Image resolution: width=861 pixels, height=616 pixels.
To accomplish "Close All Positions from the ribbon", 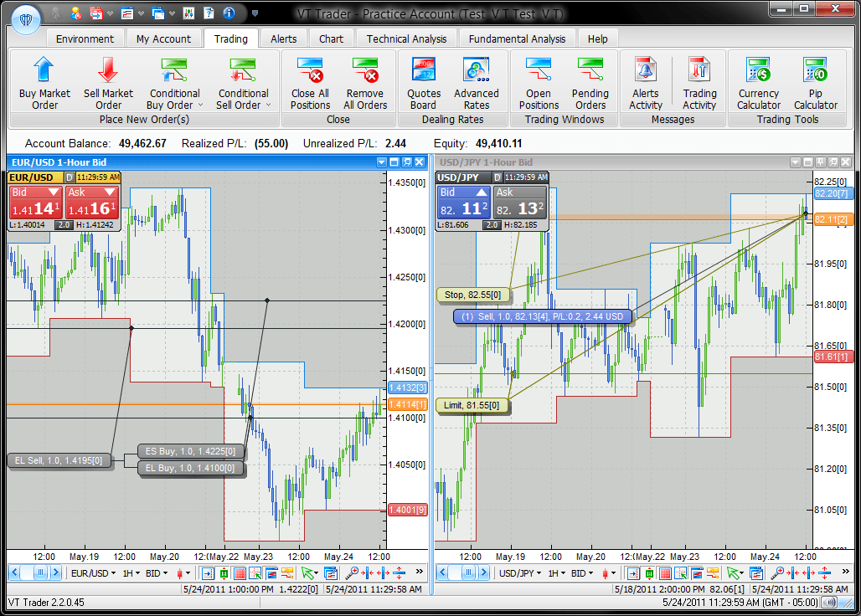I will pyautogui.click(x=310, y=84).
